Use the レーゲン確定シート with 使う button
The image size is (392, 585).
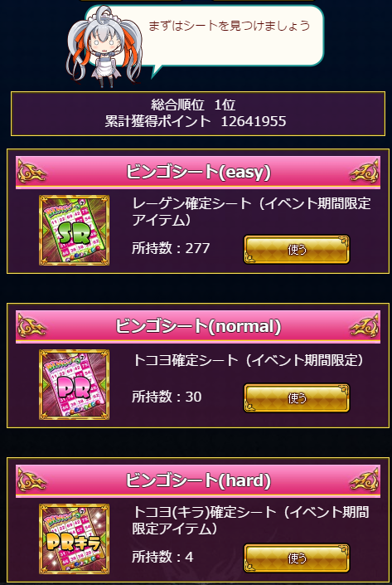click(297, 249)
